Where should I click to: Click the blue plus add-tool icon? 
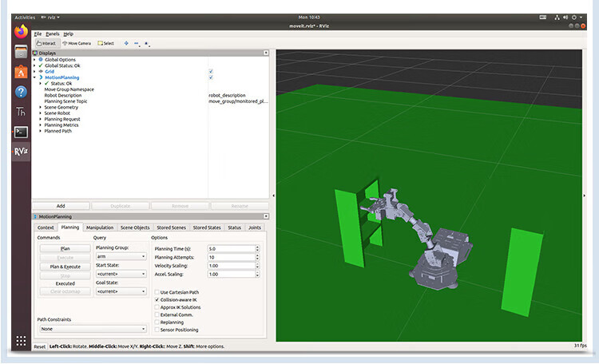click(126, 43)
